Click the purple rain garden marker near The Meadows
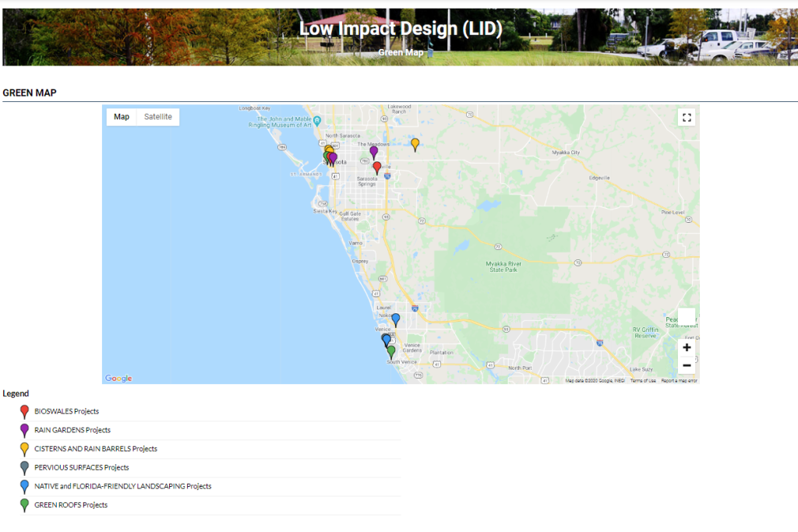This screenshot has height=532, width=798. coord(373,152)
